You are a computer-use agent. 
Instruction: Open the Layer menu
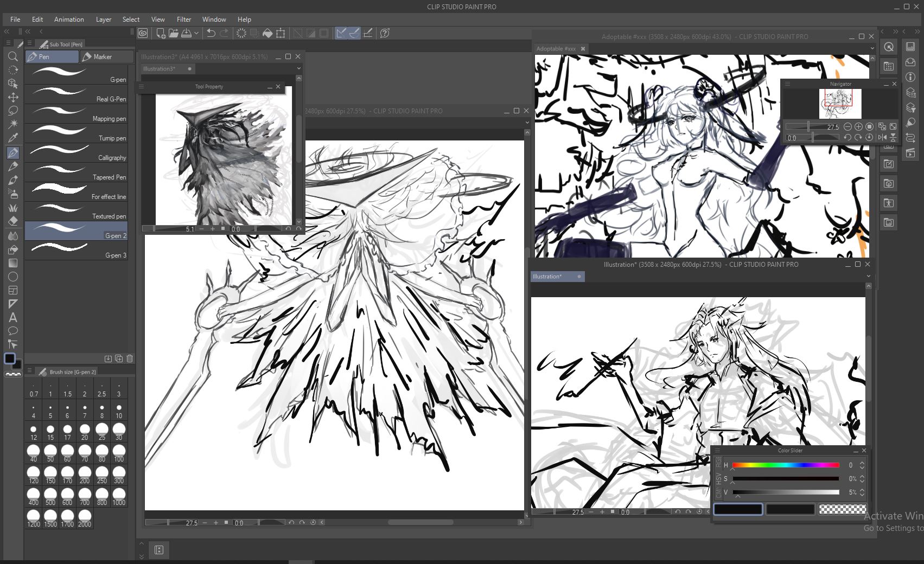click(x=104, y=19)
